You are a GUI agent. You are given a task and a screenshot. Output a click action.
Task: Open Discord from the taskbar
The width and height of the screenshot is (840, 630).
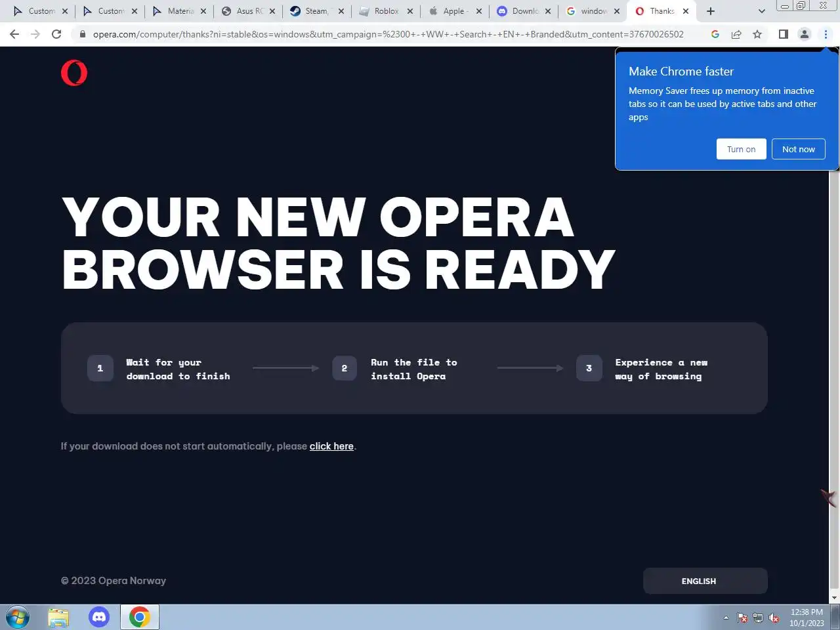[99, 617]
